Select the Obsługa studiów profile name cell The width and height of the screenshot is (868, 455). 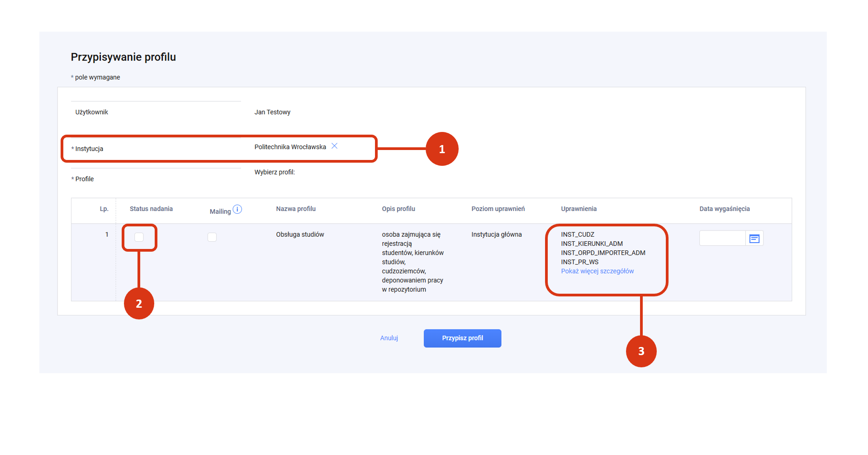click(x=300, y=235)
